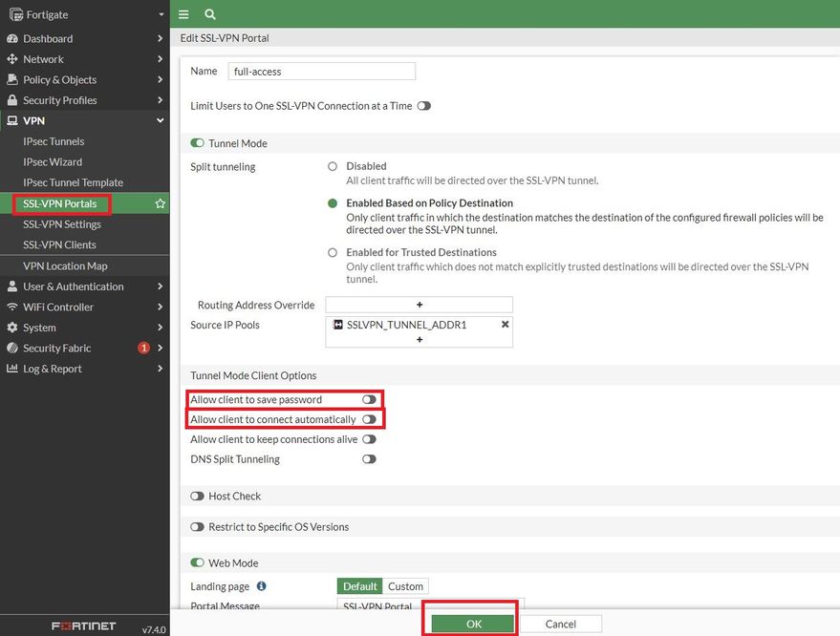Add another Source IP Pool entry

[420, 339]
